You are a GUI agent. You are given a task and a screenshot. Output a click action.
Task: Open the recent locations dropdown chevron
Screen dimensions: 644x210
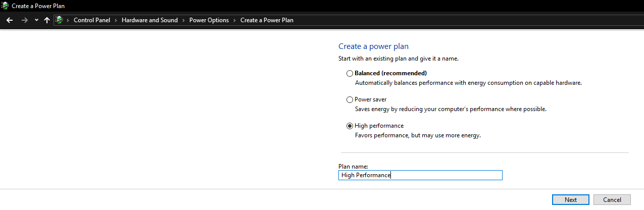pyautogui.click(x=36, y=20)
